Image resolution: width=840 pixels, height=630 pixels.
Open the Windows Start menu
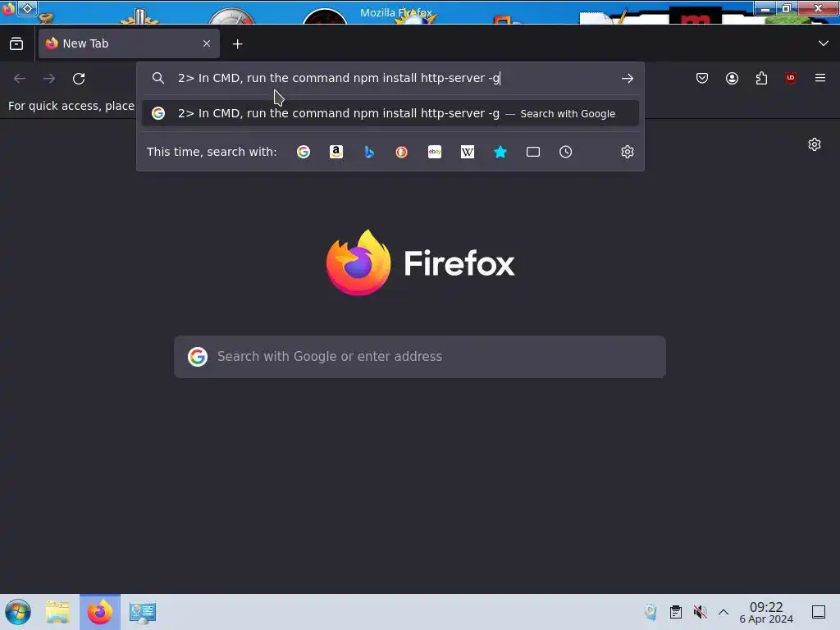(x=18, y=612)
